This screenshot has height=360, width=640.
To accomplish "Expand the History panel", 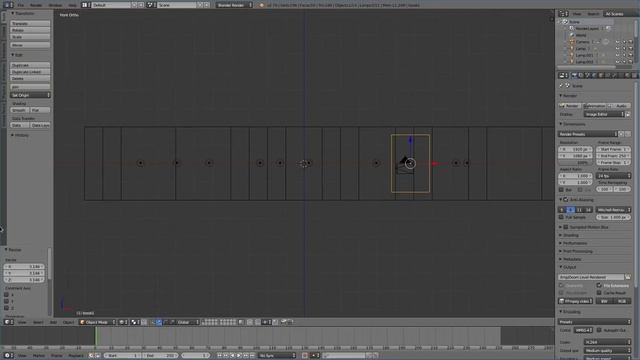I will (20, 135).
